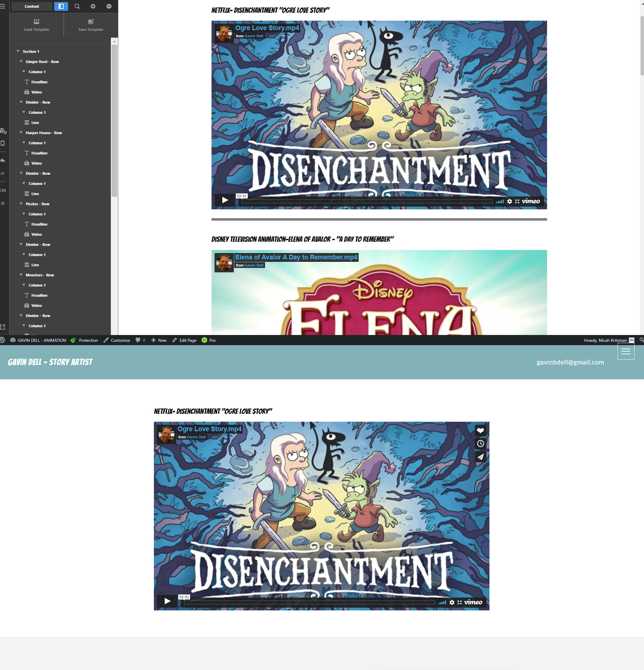Image resolution: width=644 pixels, height=670 pixels.
Task: Click the heart Like icon on lower video
Action: pyautogui.click(x=480, y=431)
